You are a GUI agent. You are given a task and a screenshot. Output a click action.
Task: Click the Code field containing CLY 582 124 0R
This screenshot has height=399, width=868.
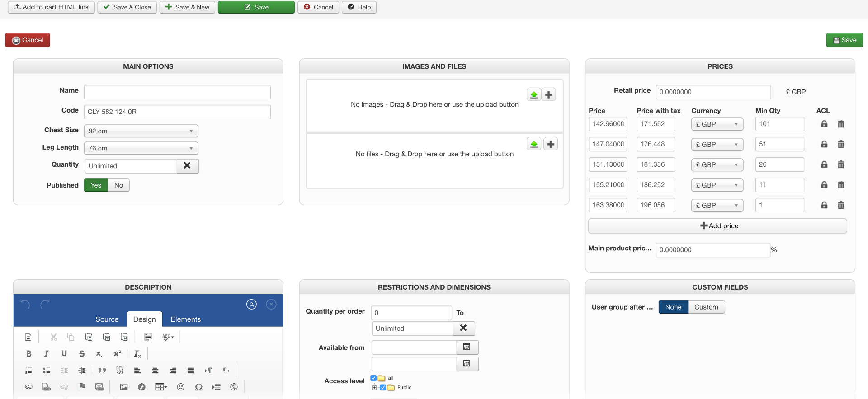(x=177, y=112)
